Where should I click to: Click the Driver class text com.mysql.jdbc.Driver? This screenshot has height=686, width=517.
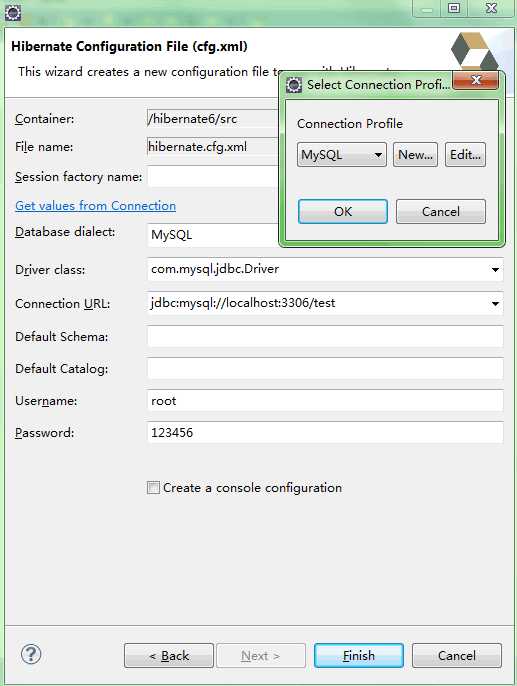click(215, 269)
